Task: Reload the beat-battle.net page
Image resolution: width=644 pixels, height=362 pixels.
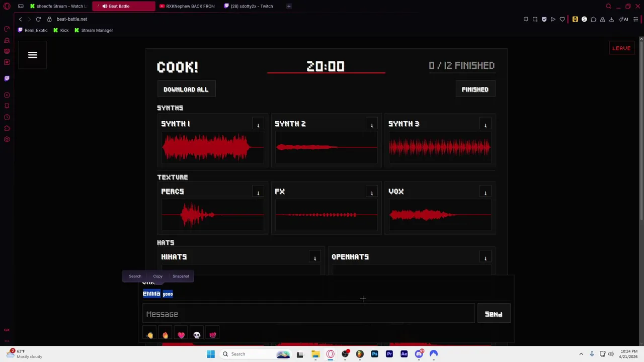Action: coord(38,19)
